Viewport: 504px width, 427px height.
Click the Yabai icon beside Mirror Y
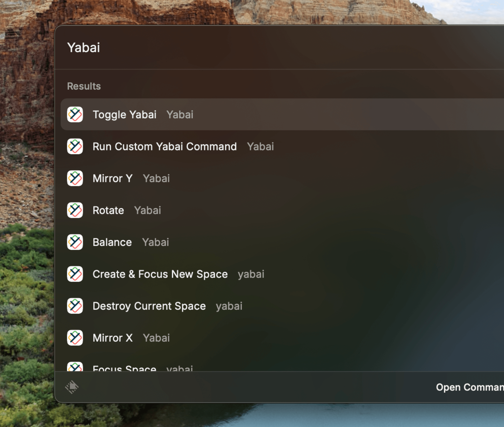click(x=75, y=178)
